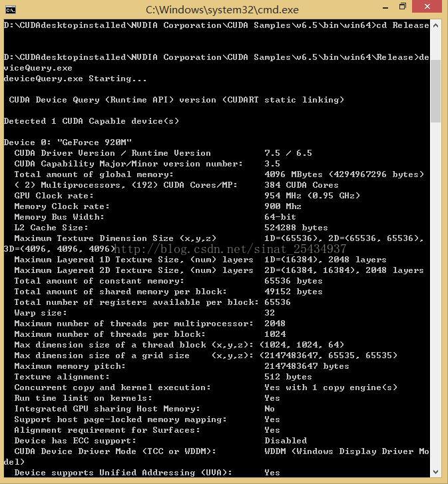The width and height of the screenshot is (448, 484).
Task: Click the Memory Bus Width 64-bit value
Action: 280,217
